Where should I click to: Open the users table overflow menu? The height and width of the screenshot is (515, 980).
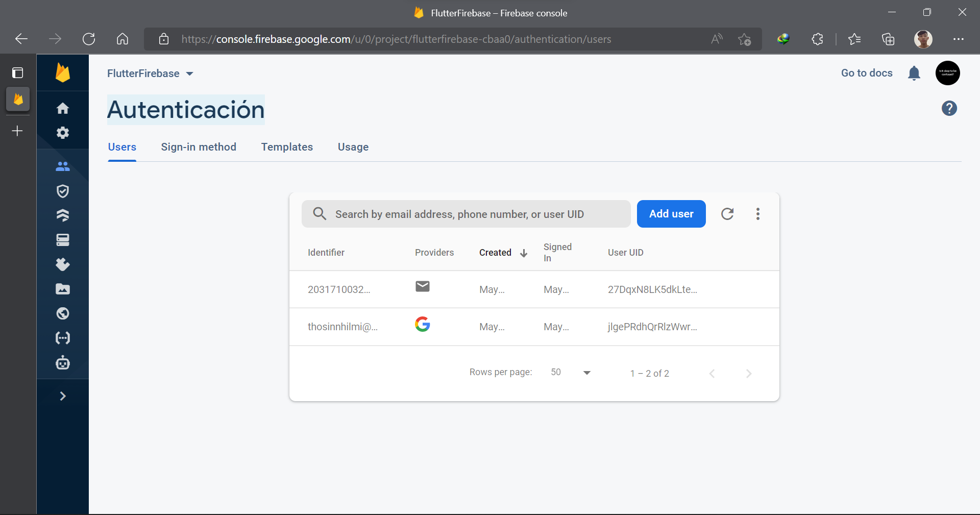coord(757,214)
